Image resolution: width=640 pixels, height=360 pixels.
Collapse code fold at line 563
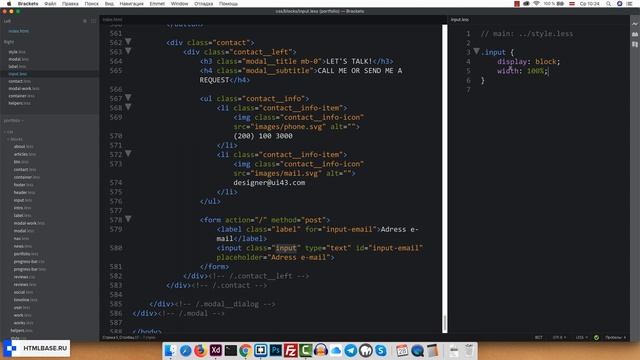tap(128, 51)
